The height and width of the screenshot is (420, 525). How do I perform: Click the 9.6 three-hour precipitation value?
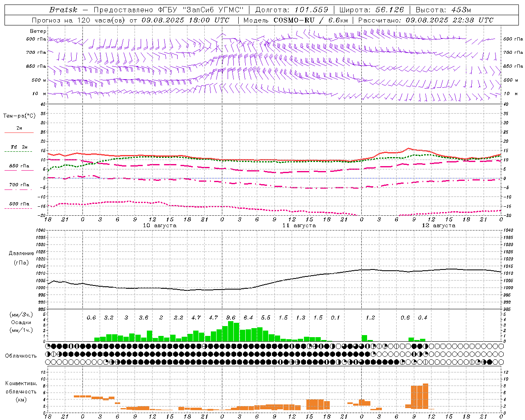(231, 317)
